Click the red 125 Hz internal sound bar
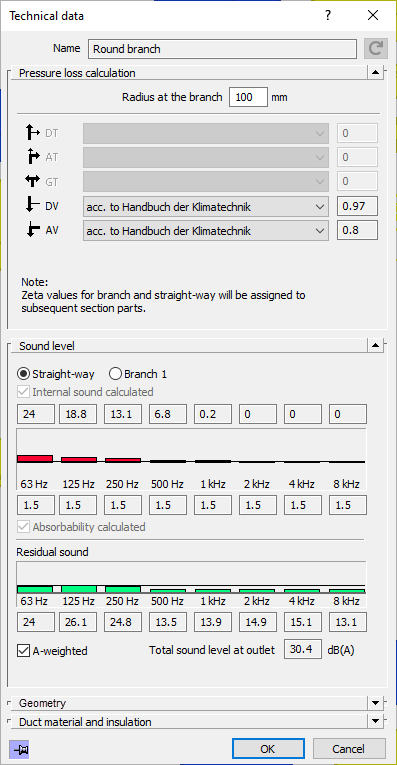 79,460
